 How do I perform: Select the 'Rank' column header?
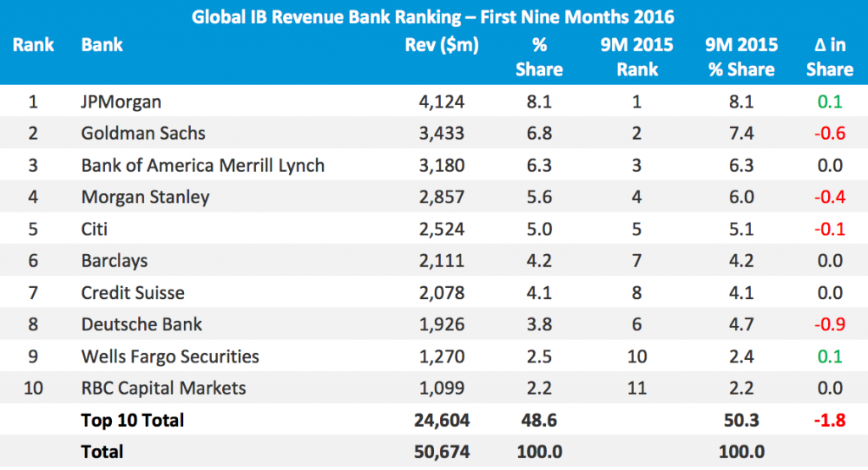tap(33, 45)
